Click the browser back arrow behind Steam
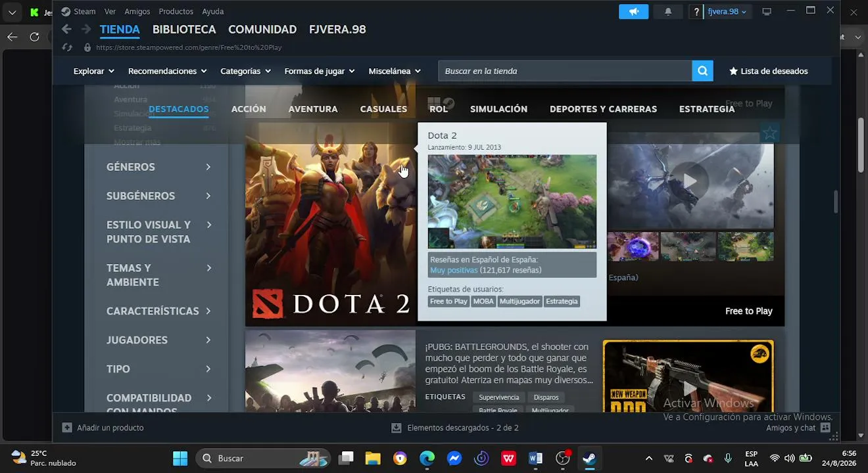Image resolution: width=868 pixels, height=473 pixels. (x=12, y=37)
